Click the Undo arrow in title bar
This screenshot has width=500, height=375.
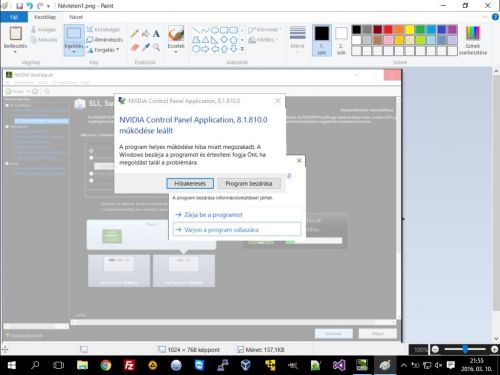(x=30, y=6)
